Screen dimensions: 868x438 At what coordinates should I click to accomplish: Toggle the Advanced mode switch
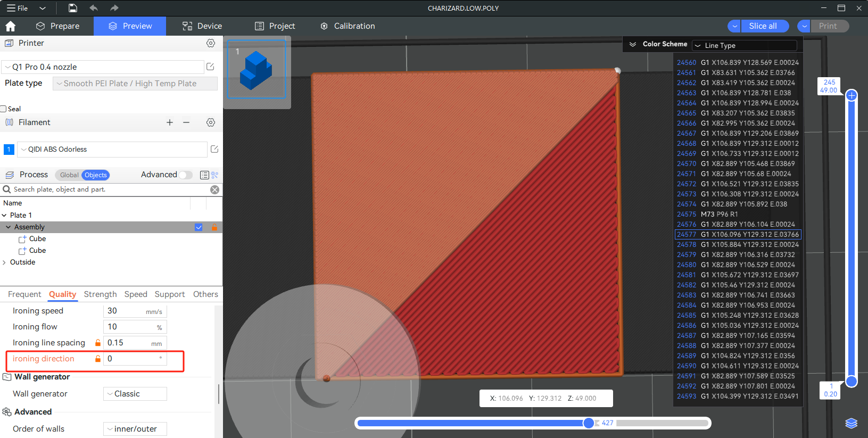tap(185, 175)
